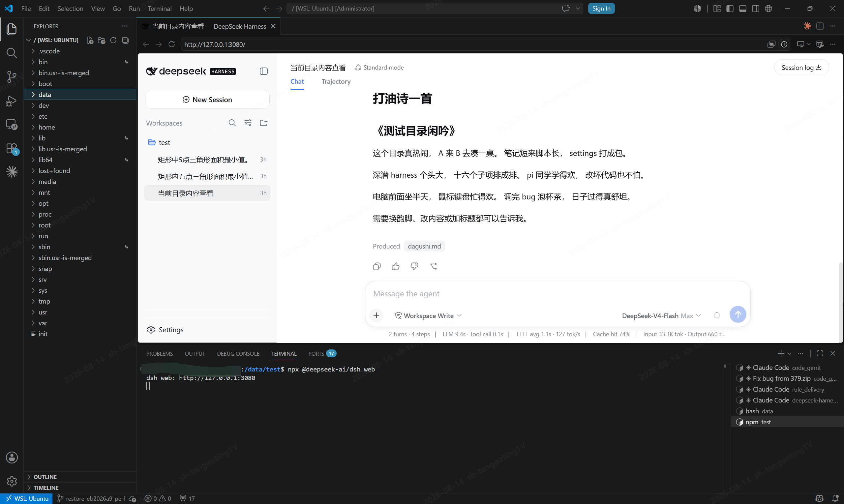Expand the .vscode folder
Screen dimensions: 844x504
pyautogui.click(x=80, y=51)
